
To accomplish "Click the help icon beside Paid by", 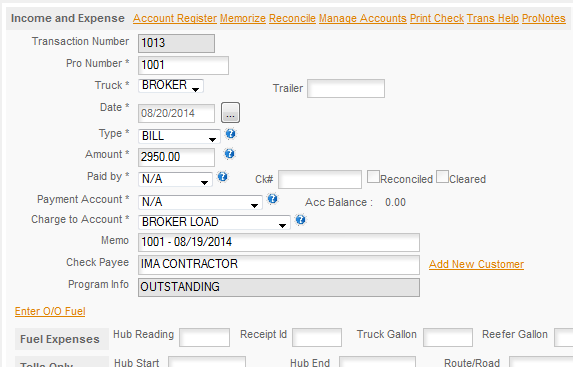I will pos(223,177).
